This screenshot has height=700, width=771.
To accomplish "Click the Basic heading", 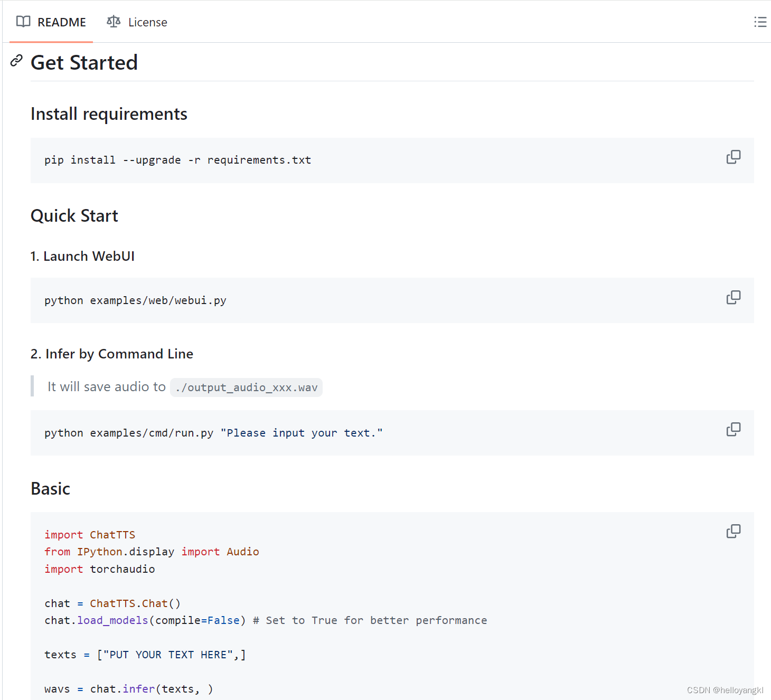I will coord(51,489).
